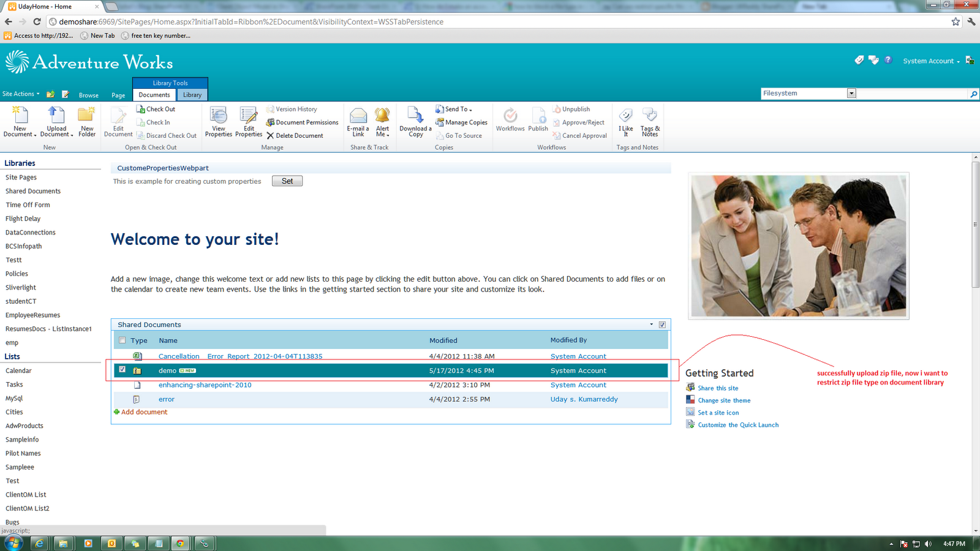Click the search magnifier icon

[973, 94]
